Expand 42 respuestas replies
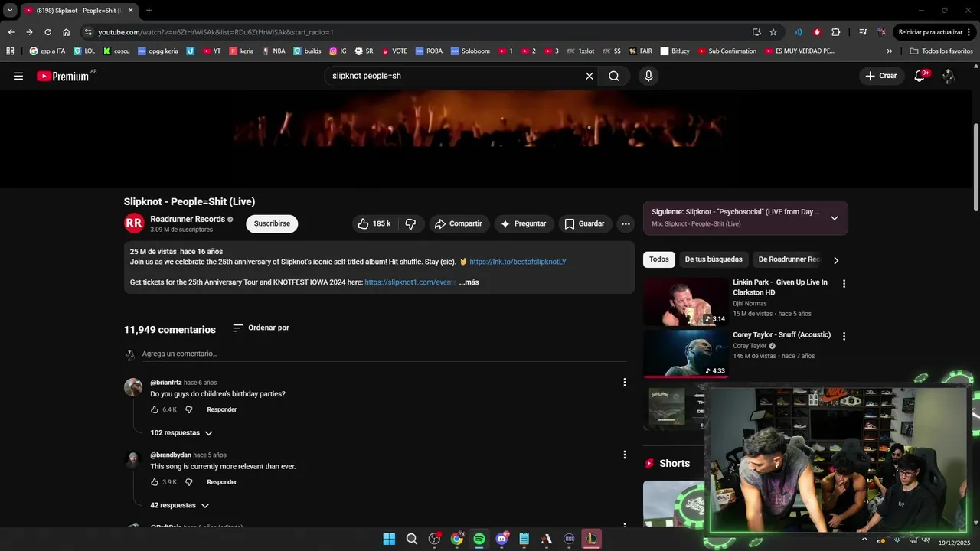The height and width of the screenshot is (551, 980). tap(180, 506)
